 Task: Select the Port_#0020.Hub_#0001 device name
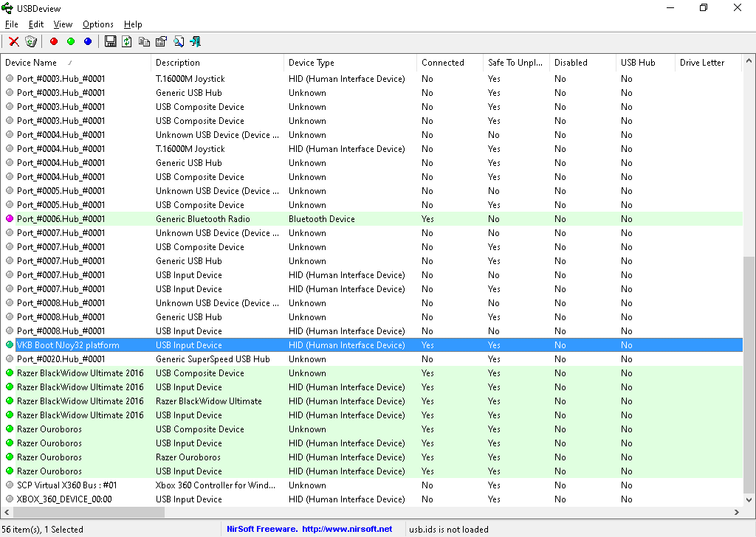pos(61,358)
